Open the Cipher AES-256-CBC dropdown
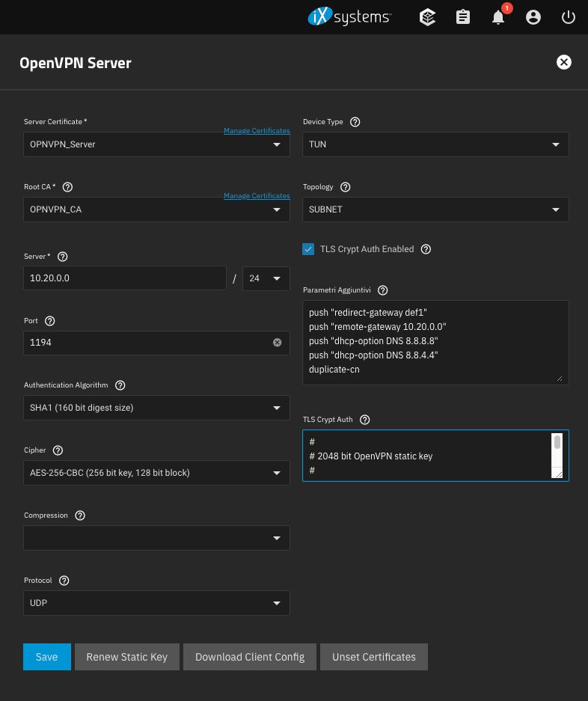This screenshot has height=701, width=588. click(156, 473)
